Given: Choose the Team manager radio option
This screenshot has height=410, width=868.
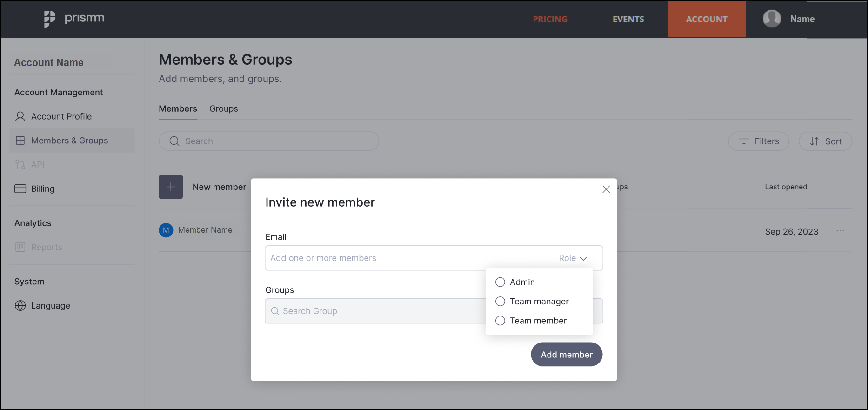Looking at the screenshot, I should [x=500, y=302].
